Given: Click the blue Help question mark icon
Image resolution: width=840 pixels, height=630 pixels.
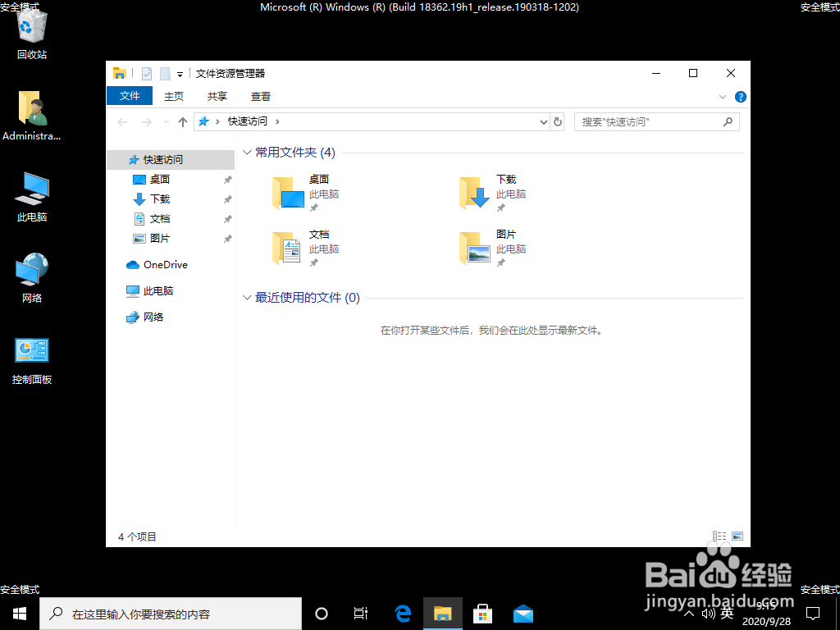Looking at the screenshot, I should [741, 97].
